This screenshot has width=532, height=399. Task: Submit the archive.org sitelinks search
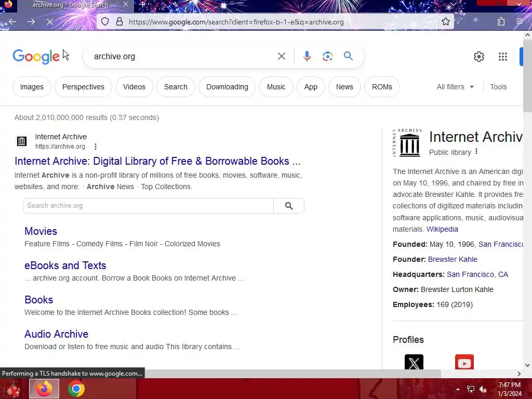tap(289, 206)
